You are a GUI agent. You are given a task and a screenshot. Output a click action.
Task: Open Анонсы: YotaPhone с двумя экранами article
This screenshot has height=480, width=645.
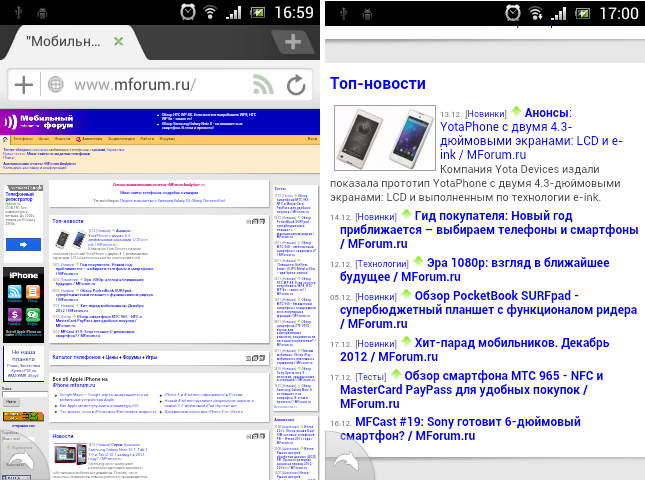coord(531,134)
